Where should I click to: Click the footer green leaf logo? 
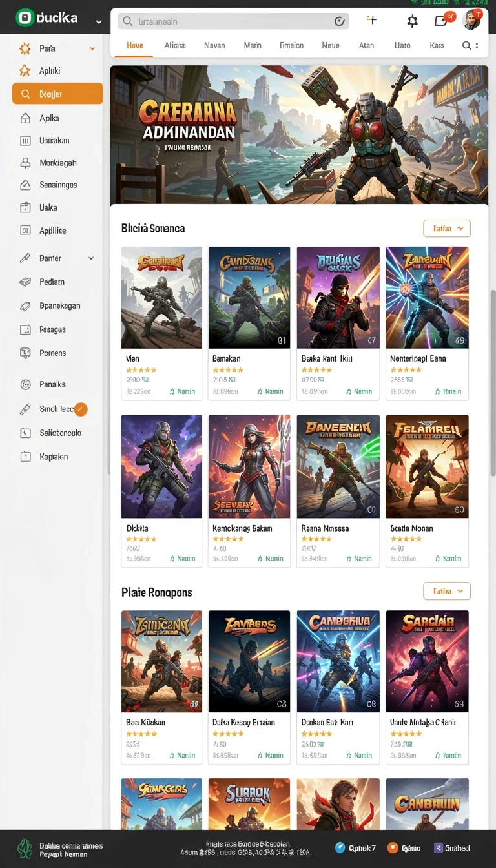point(25,848)
